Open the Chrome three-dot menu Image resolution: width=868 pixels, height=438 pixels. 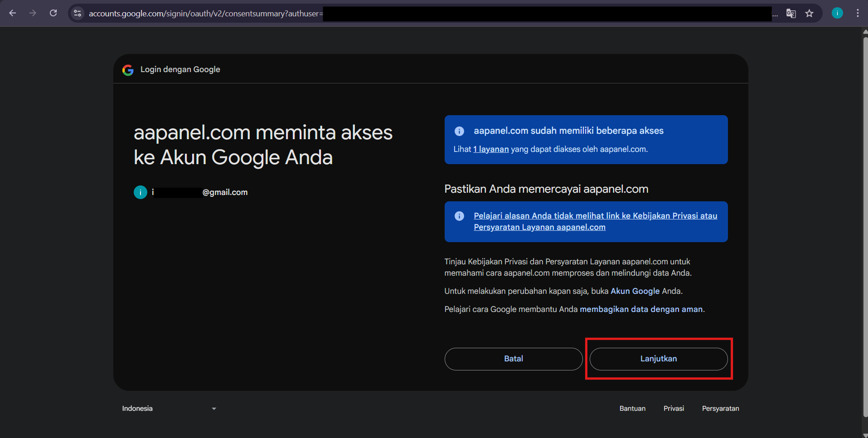(858, 13)
